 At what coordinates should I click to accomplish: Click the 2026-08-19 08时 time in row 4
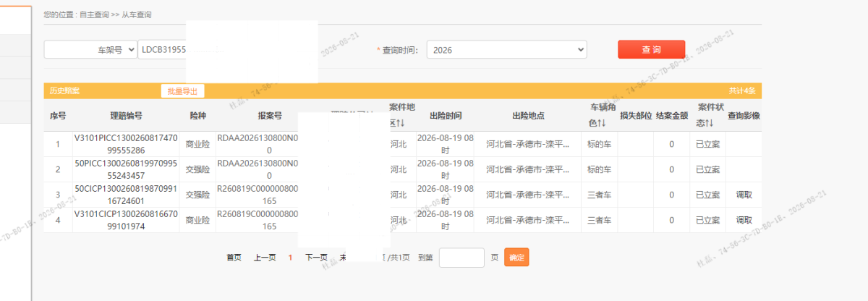coord(446,220)
